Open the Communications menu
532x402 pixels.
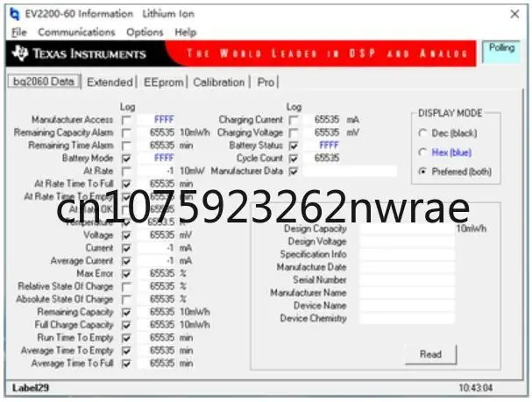(76, 32)
